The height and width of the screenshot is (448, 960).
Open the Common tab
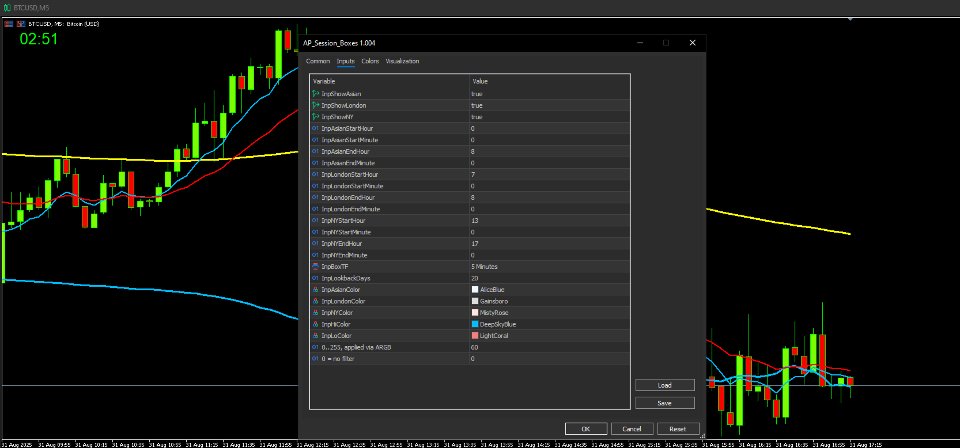coord(318,61)
